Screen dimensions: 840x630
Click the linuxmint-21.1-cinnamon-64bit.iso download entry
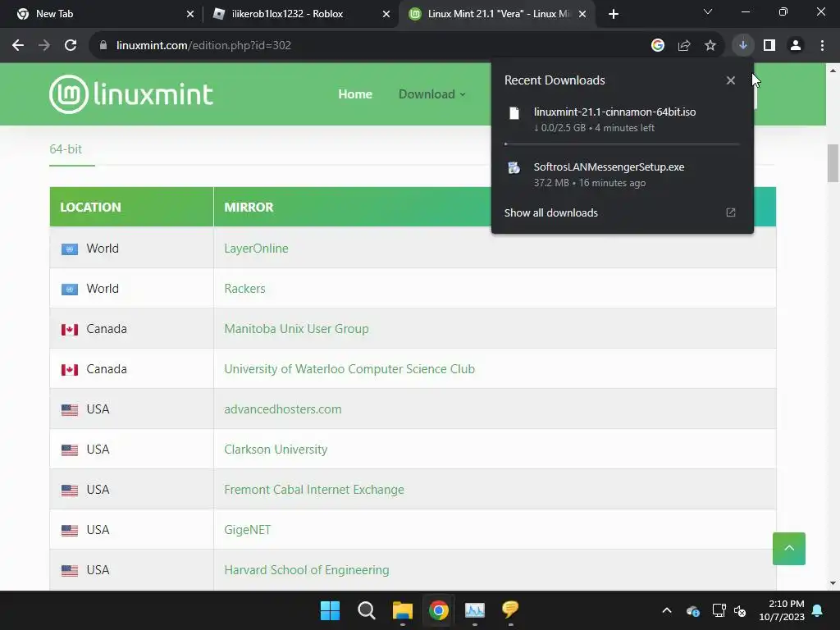coord(622,120)
